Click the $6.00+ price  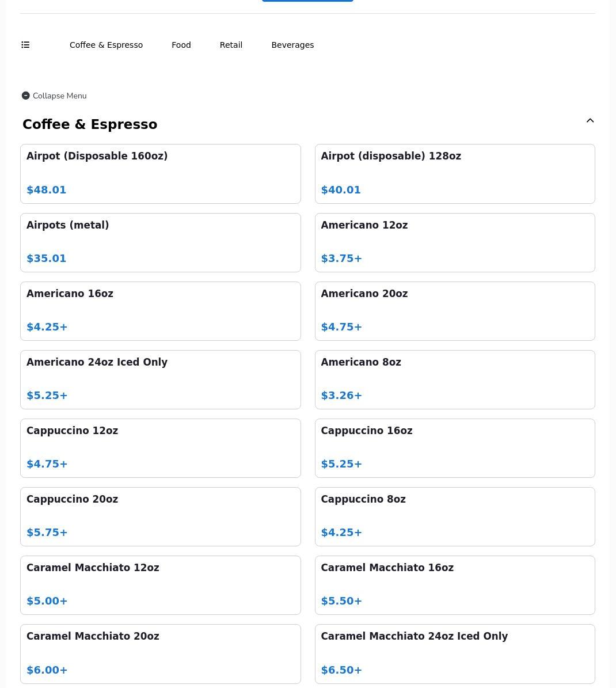pos(47,670)
